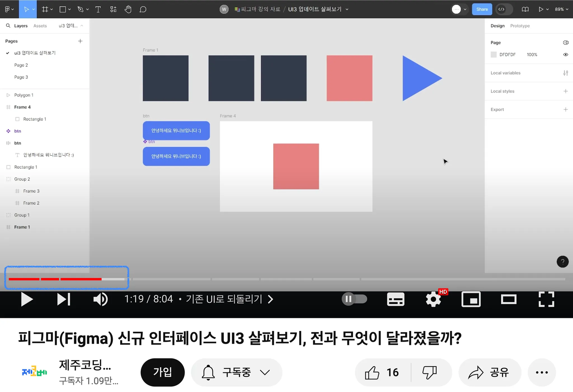Open the library book icon
This screenshot has height=392, width=573.
click(x=525, y=9)
